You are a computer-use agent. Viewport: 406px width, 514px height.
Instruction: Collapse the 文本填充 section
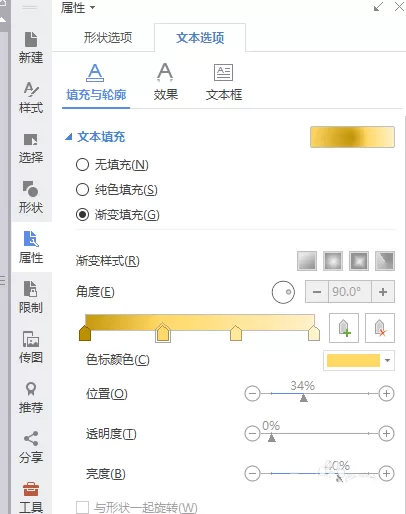68,137
